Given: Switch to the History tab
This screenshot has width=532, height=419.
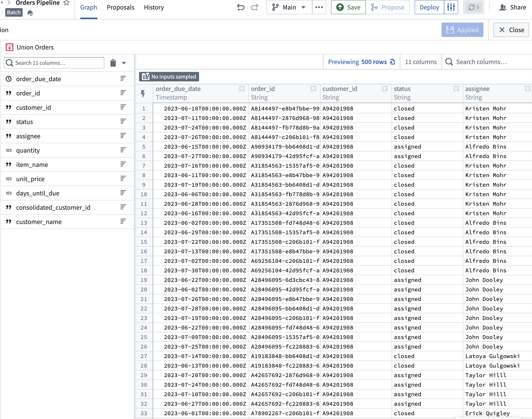Looking at the screenshot, I should point(154,7).
